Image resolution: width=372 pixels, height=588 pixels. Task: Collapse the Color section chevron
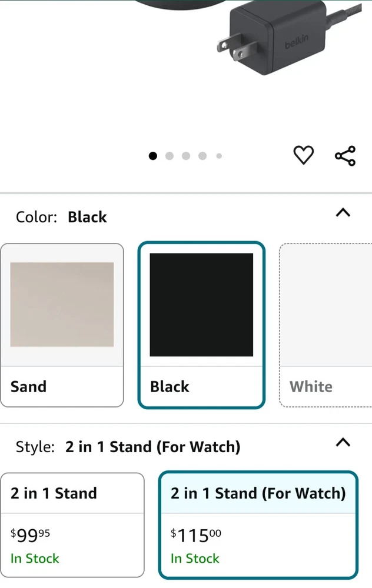[343, 213]
